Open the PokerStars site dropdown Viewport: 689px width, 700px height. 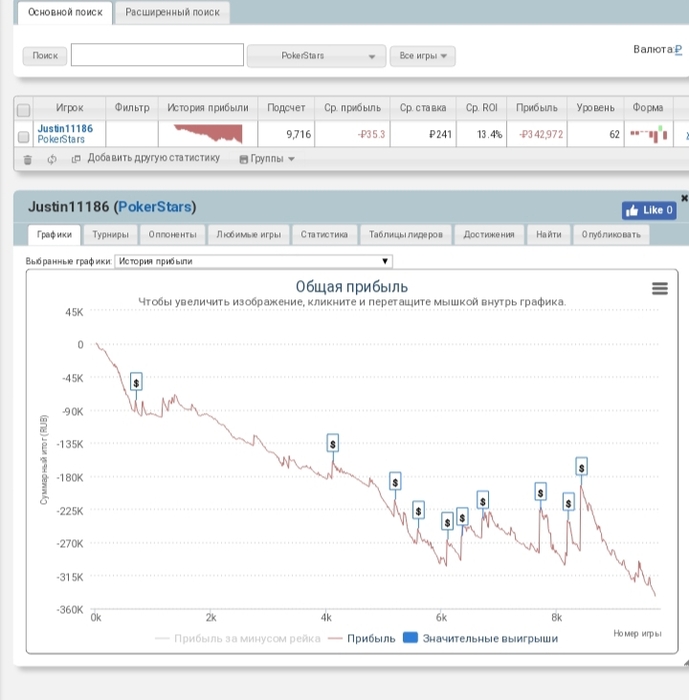pos(316,56)
